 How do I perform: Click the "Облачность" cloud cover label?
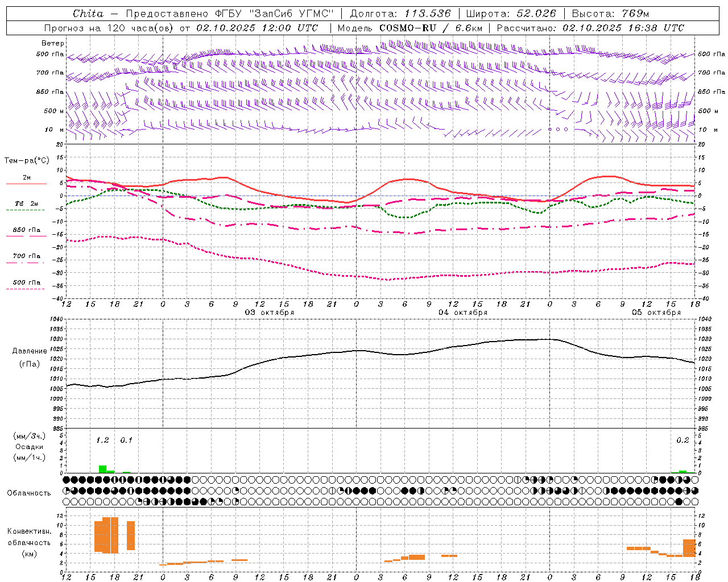click(29, 493)
